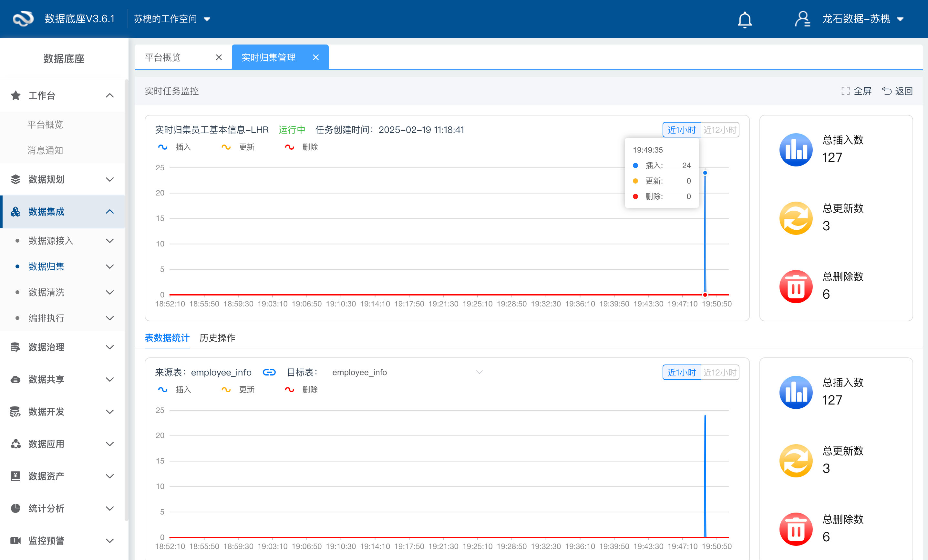Click the blue insert data point on the chart
The height and width of the screenshot is (560, 928).
705,173
